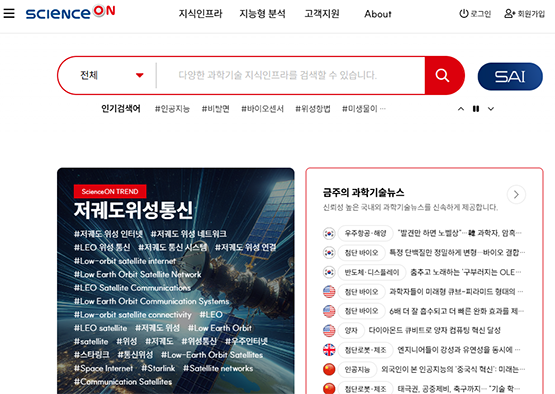Click UK flag icon beside 첨단로봇·제조
This screenshot has width=555, height=394.
tap(329, 350)
